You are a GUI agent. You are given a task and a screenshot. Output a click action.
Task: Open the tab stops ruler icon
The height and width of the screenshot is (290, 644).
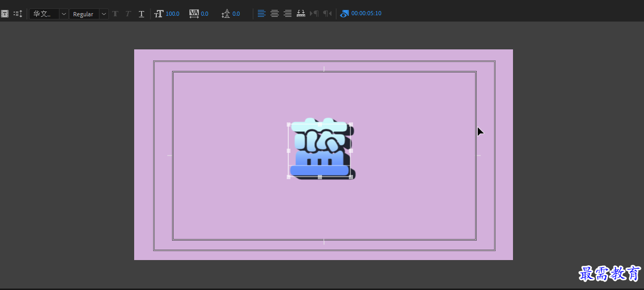click(x=301, y=14)
